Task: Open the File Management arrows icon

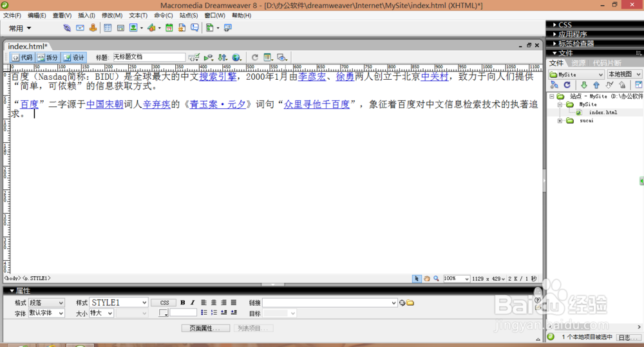Action: click(223, 57)
